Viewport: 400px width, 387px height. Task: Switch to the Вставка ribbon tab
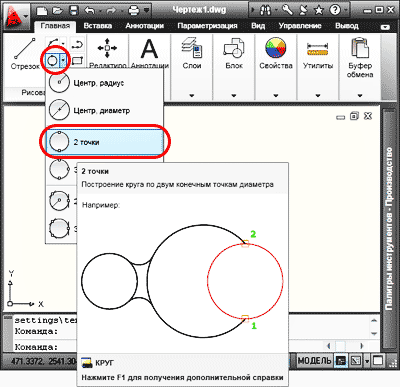point(97,26)
